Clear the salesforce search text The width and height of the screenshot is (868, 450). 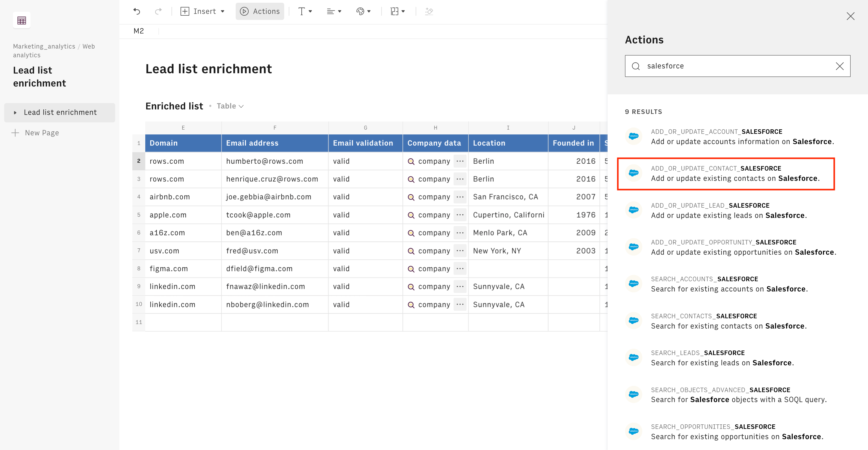(x=839, y=66)
